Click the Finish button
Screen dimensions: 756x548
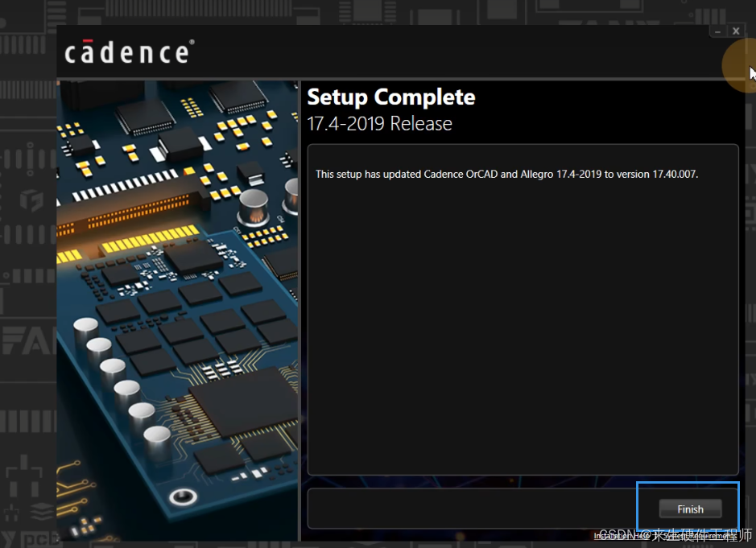pyautogui.click(x=690, y=509)
